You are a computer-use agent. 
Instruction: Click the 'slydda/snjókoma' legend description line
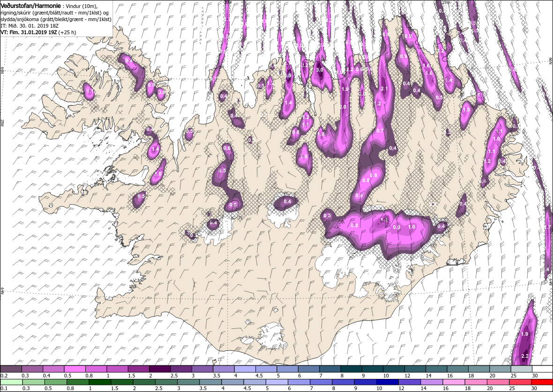56,19
